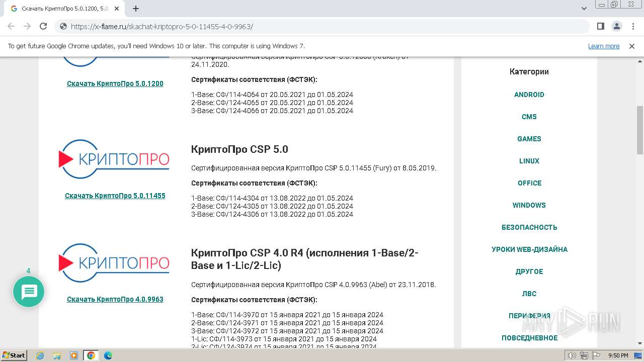Go back to previous page

11,26
